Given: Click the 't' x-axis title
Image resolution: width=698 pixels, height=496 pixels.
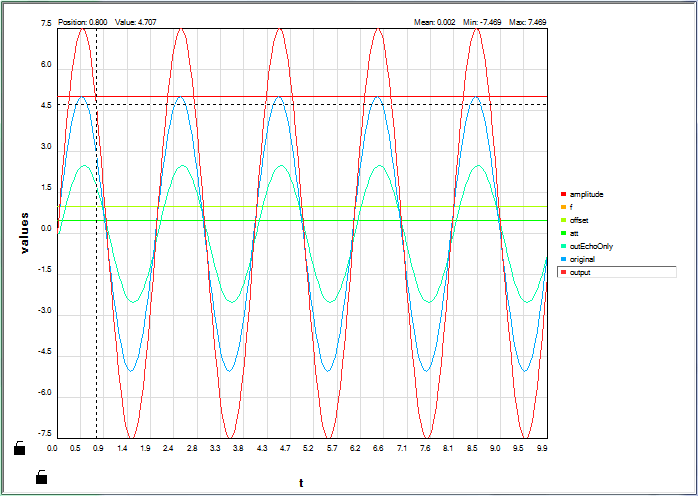Looking at the screenshot, I should pyautogui.click(x=301, y=483).
